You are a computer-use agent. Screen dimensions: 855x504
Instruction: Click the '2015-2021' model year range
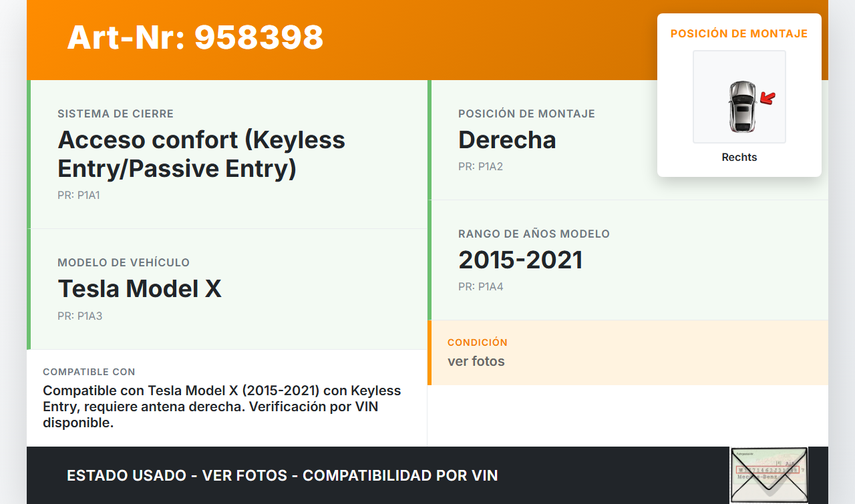point(520,260)
